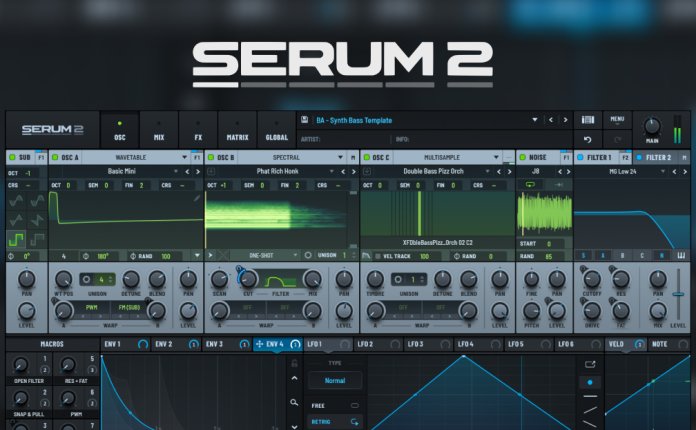This screenshot has width=696, height=430.
Task: Open the preset name dropdown arrow
Action: 535,120
